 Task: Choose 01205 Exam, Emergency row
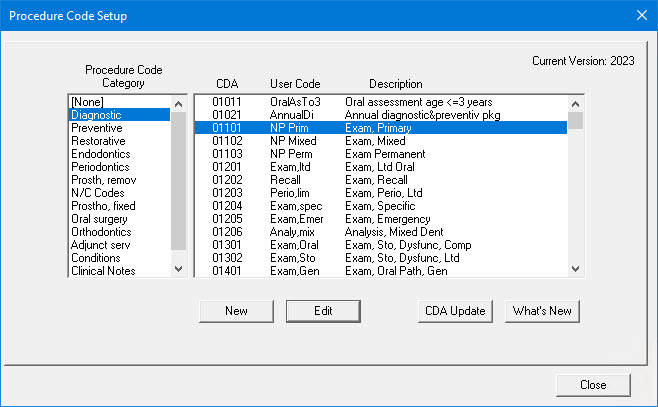click(x=380, y=219)
